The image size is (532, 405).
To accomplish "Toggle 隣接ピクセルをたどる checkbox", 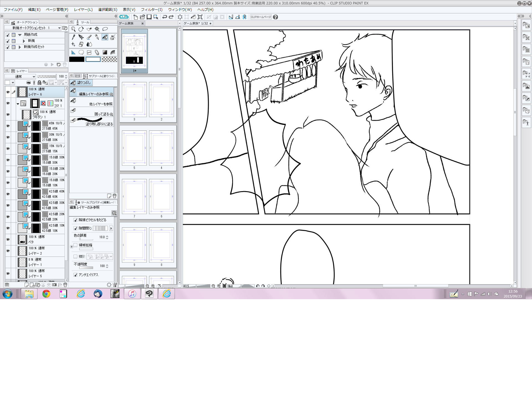I will click(x=75, y=220).
